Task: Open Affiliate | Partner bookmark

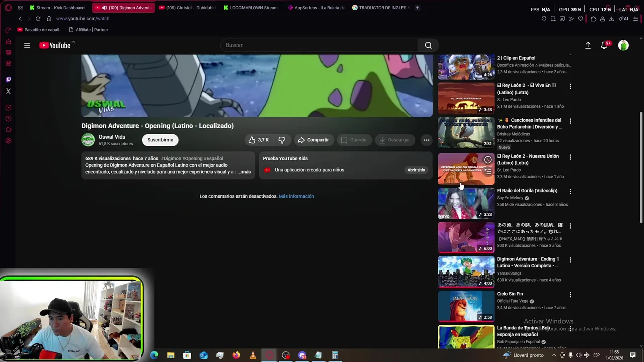Action: point(88,30)
